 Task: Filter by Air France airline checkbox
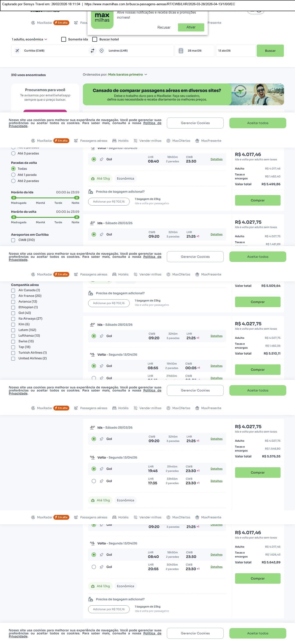[13, 296]
